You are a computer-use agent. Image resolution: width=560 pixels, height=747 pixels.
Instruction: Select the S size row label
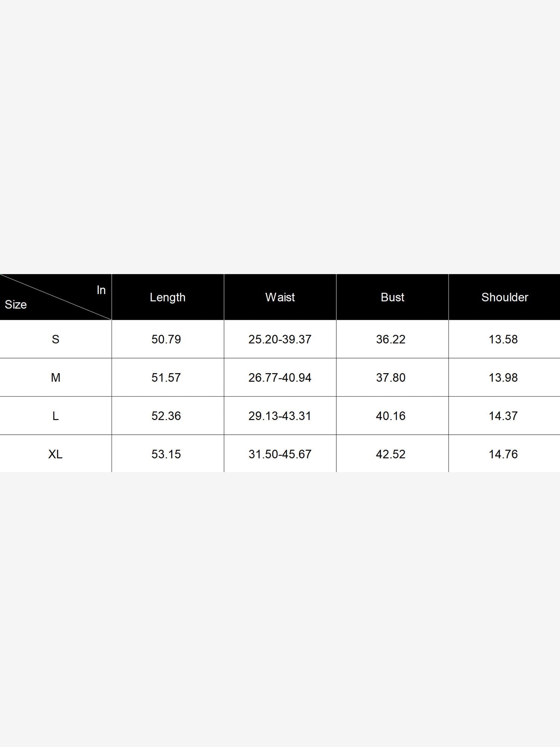pos(56,339)
